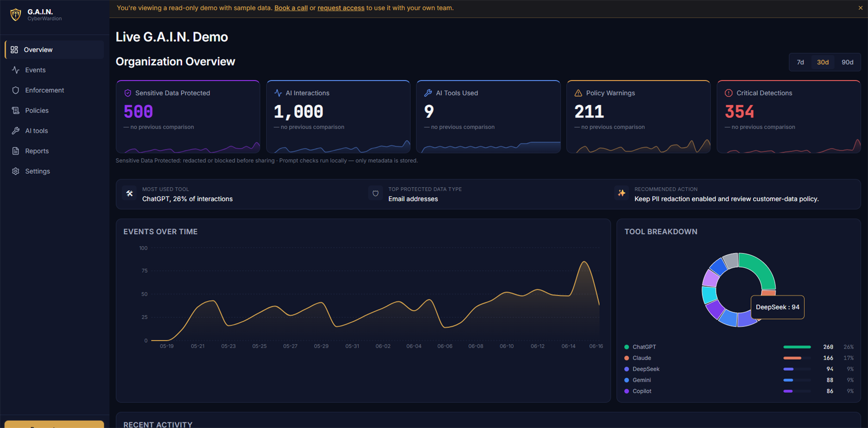Click the DeepSeek legend color dot
The image size is (868, 428).
[x=626, y=369]
